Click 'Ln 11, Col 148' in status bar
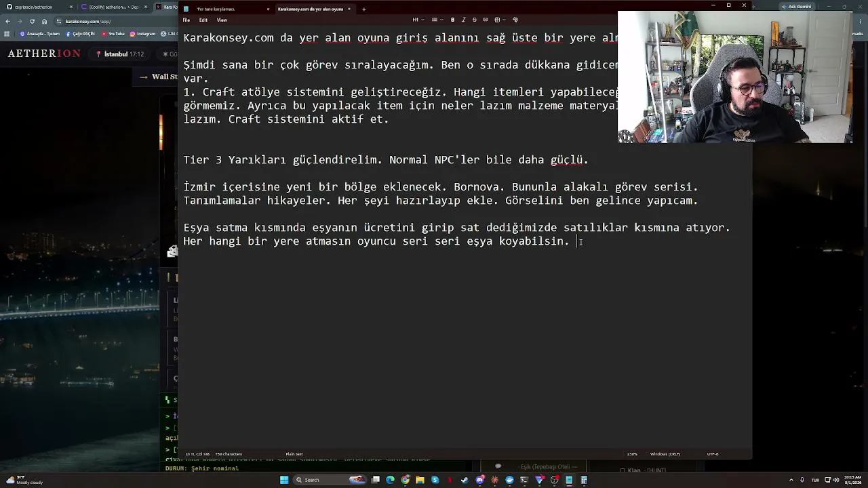This screenshot has height=488, width=868. (x=197, y=454)
